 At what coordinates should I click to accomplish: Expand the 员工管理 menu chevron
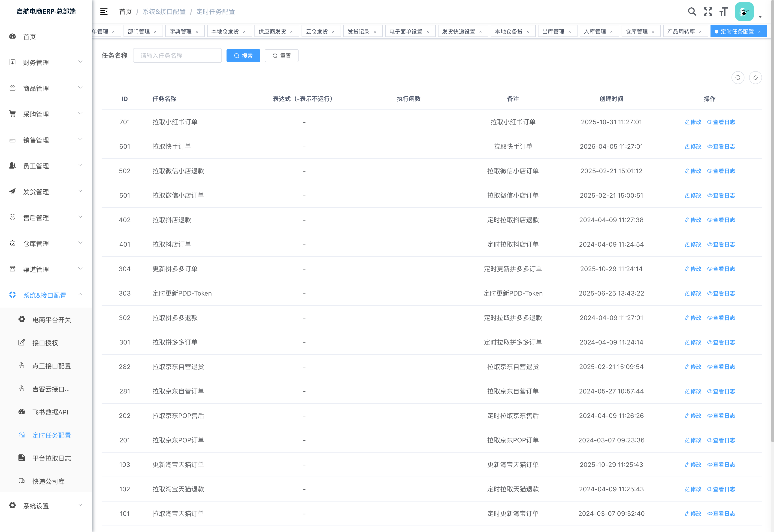pos(80,165)
